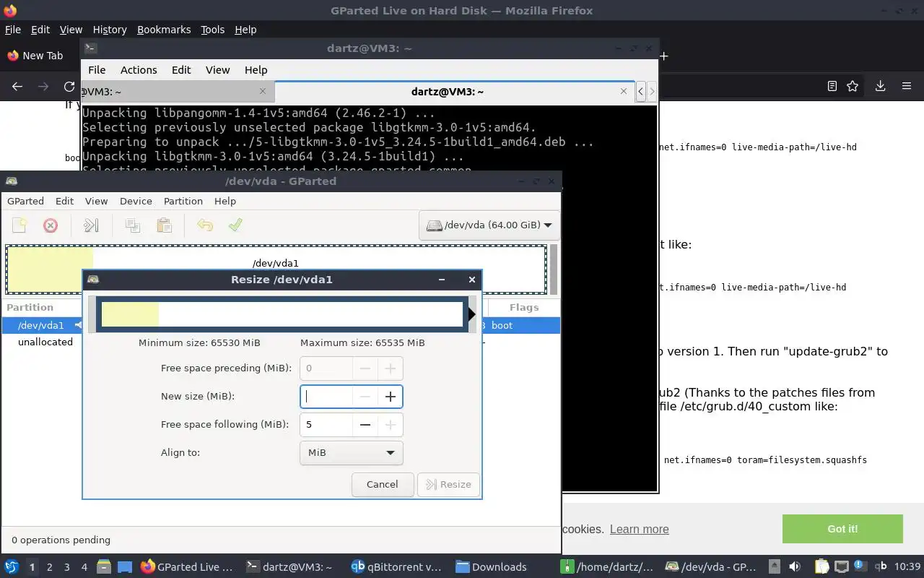Click the Firefox Downloads arrow icon
Viewport: 924px width, 578px height.
point(880,86)
